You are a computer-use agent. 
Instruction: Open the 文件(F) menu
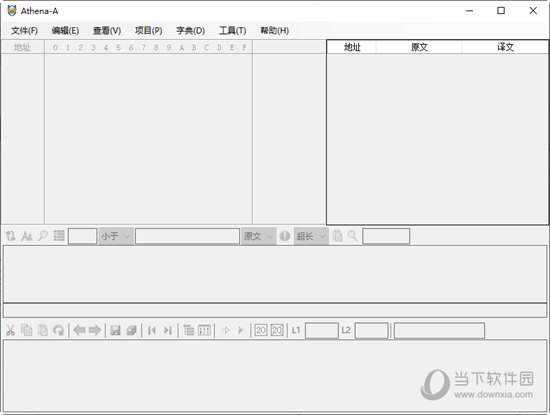pos(24,31)
